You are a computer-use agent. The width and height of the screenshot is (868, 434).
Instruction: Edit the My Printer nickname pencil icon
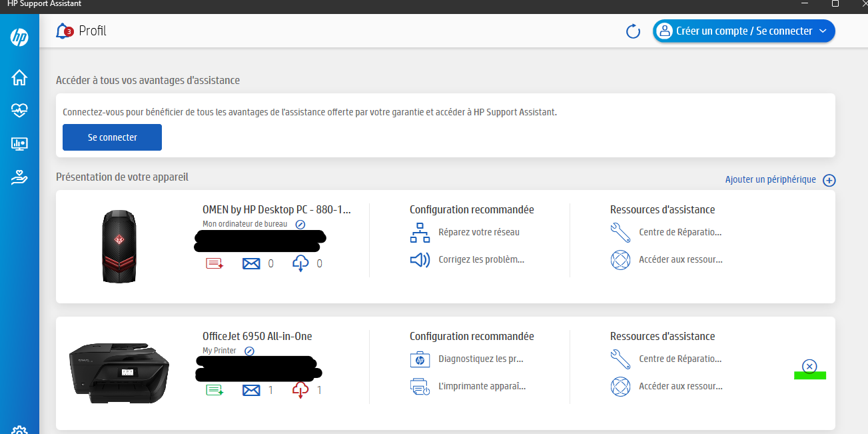tap(249, 351)
